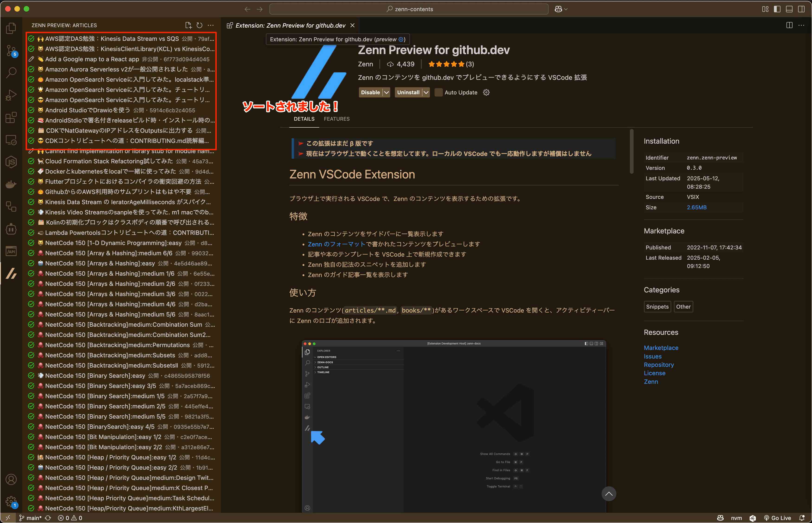This screenshot has height=523, width=812.
Task: Enable the Auto Update checkbox
Action: [x=438, y=92]
